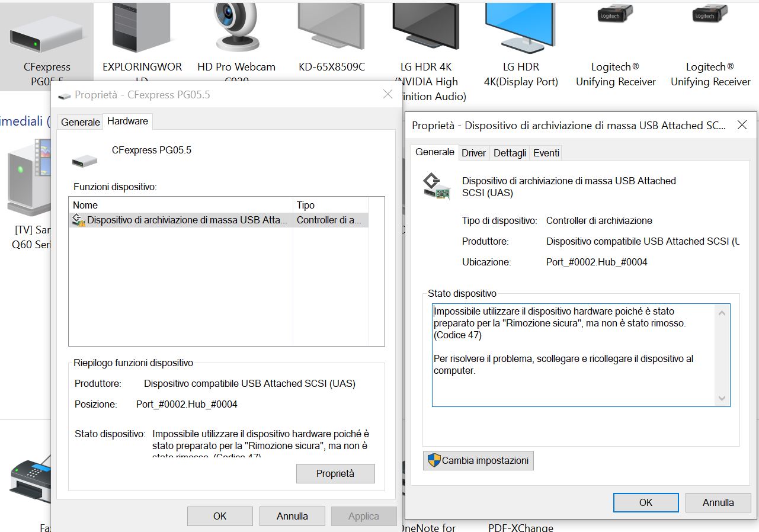Switch to the Driver tab
This screenshot has width=759, height=532.
click(474, 153)
